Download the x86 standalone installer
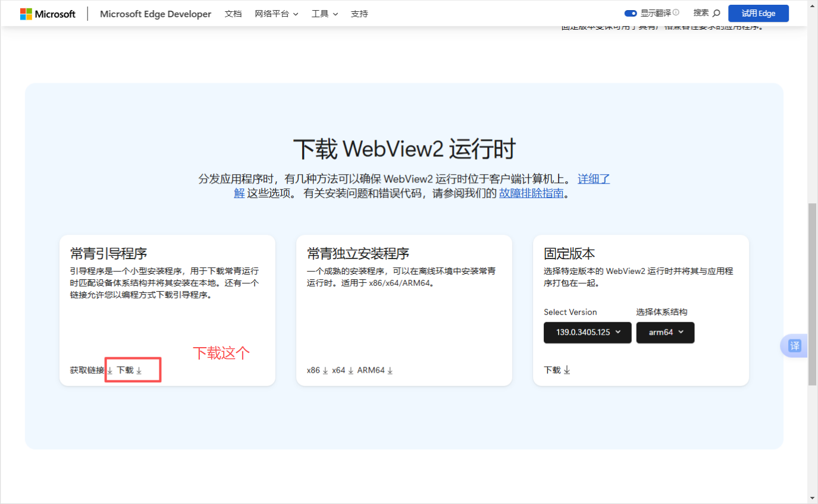Image resolution: width=818 pixels, height=504 pixels. coord(317,370)
